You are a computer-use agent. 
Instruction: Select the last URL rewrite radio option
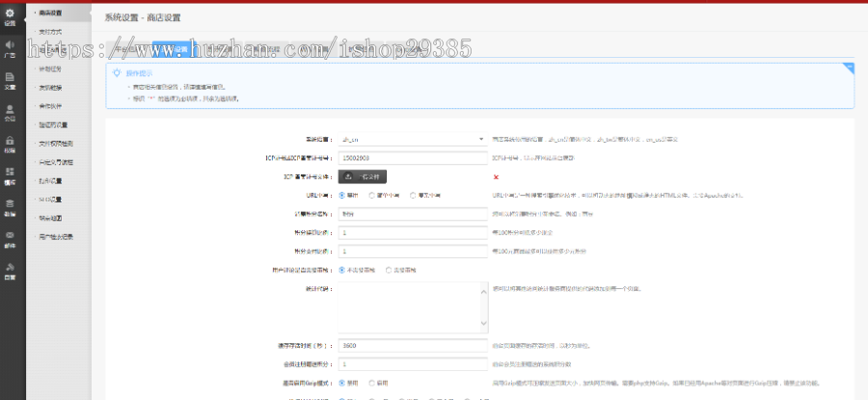(413, 196)
